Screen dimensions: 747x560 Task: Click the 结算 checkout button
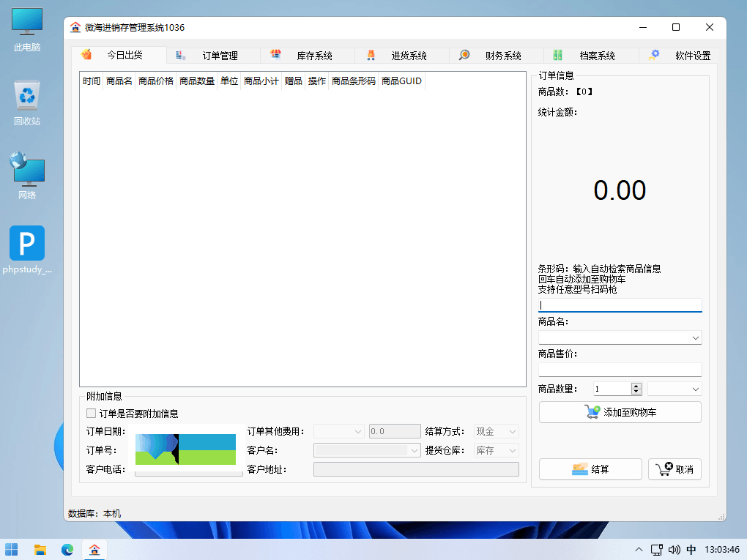point(590,469)
